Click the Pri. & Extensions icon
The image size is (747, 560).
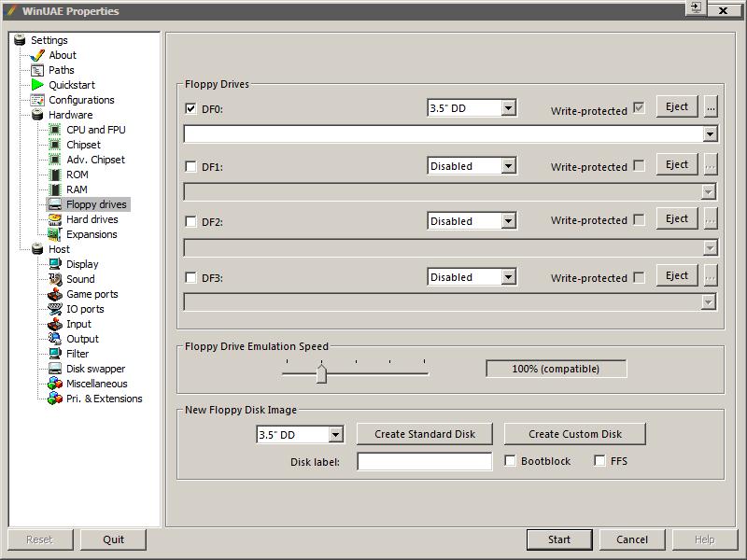pyautogui.click(x=55, y=399)
